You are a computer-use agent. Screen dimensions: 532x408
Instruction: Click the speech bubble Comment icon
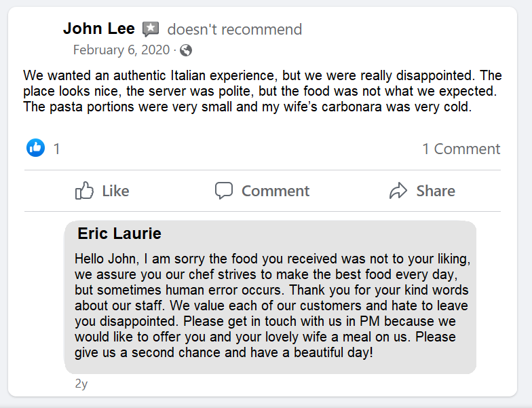(x=224, y=191)
